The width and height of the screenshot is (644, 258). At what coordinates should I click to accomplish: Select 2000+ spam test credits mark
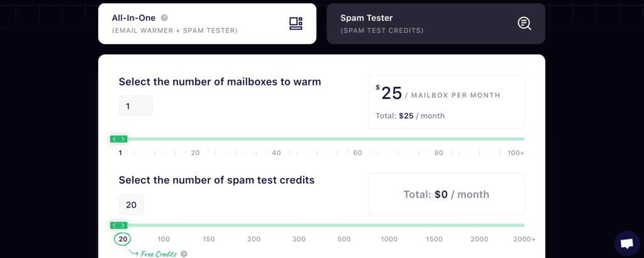[524, 239]
